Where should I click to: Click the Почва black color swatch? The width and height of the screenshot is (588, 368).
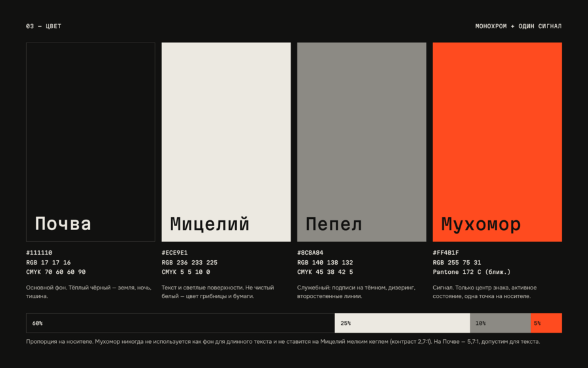point(90,142)
